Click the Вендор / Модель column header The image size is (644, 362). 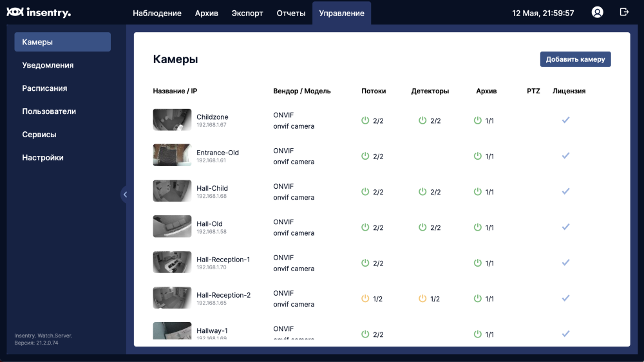[302, 91]
